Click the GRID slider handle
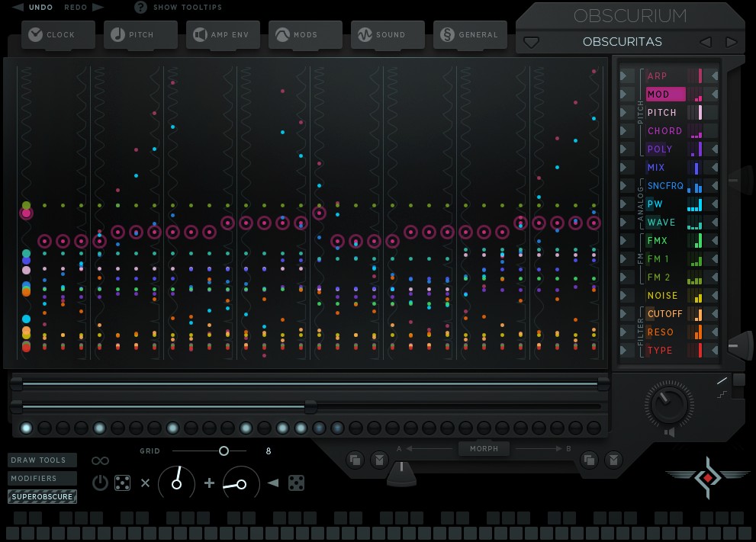756x542 pixels. pyautogui.click(x=224, y=451)
